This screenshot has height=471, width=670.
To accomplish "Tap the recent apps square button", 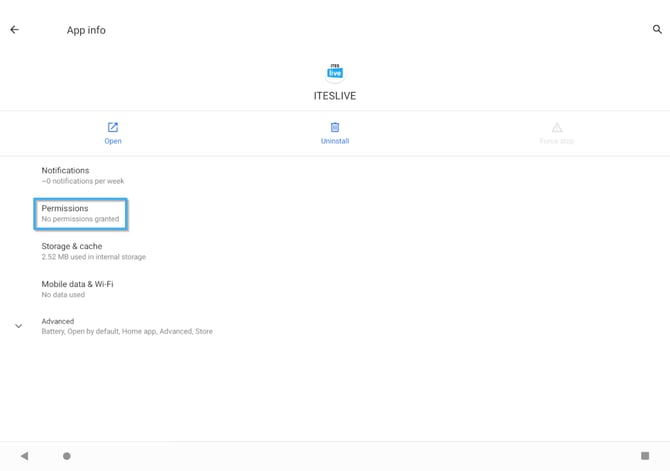I will [x=645, y=456].
